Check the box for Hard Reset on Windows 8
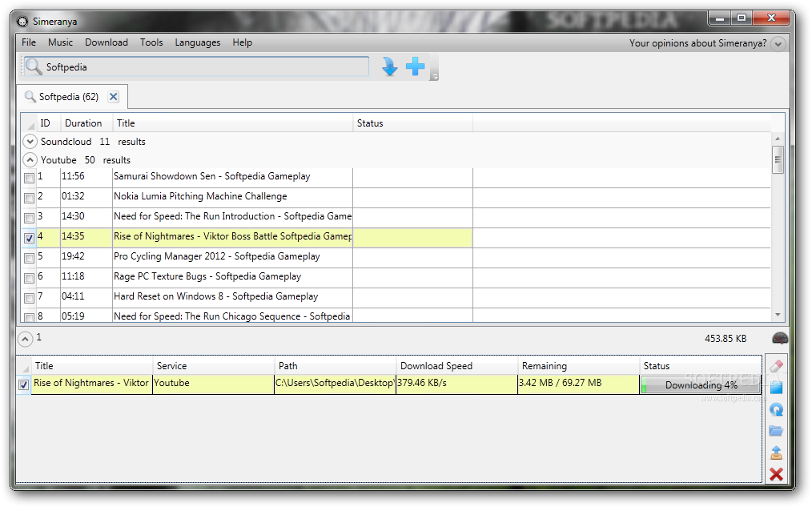 click(x=29, y=298)
